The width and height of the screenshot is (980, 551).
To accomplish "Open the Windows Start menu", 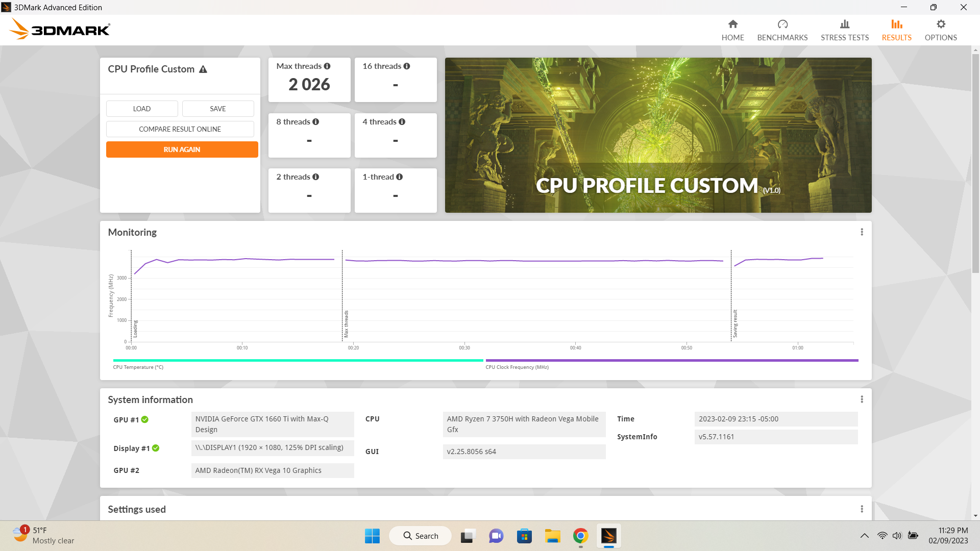I will coord(372,536).
